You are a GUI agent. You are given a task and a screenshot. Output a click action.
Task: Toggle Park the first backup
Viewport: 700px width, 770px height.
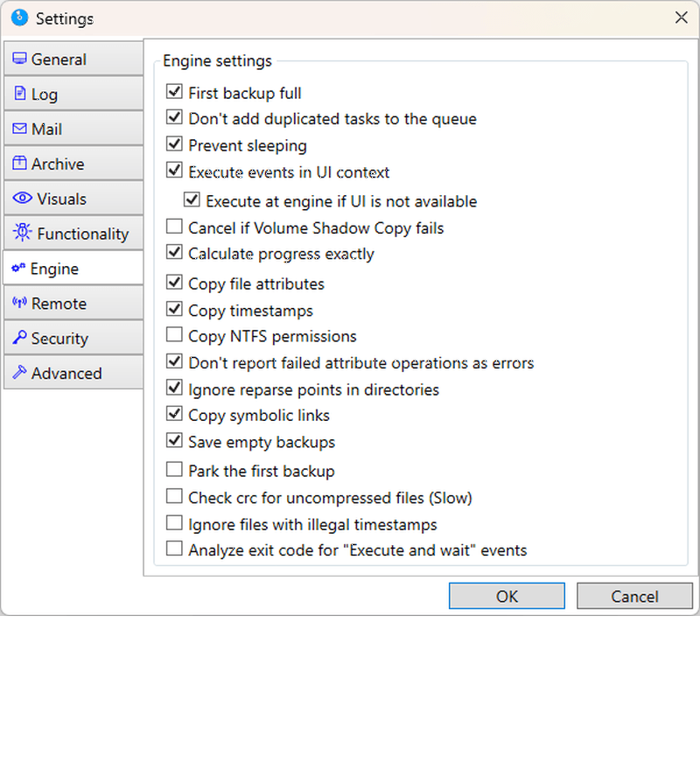click(x=174, y=470)
